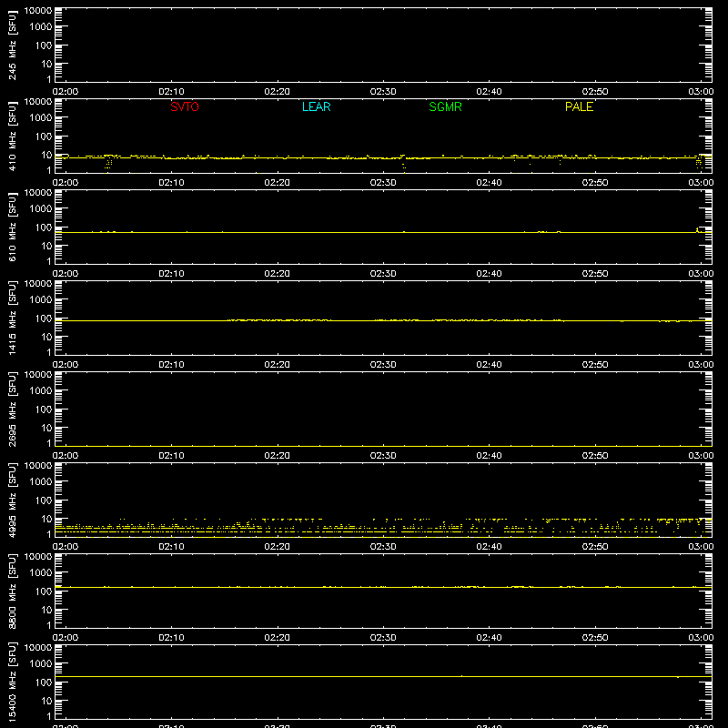
Task: Click 02:40 tick under the 610 MHz plot
Action: (489, 274)
